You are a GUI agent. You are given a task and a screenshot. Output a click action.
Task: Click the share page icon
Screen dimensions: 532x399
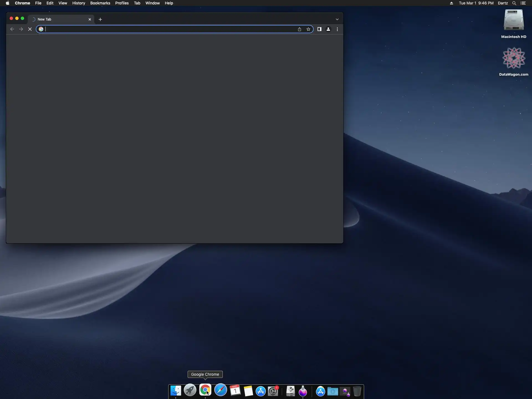click(x=299, y=29)
